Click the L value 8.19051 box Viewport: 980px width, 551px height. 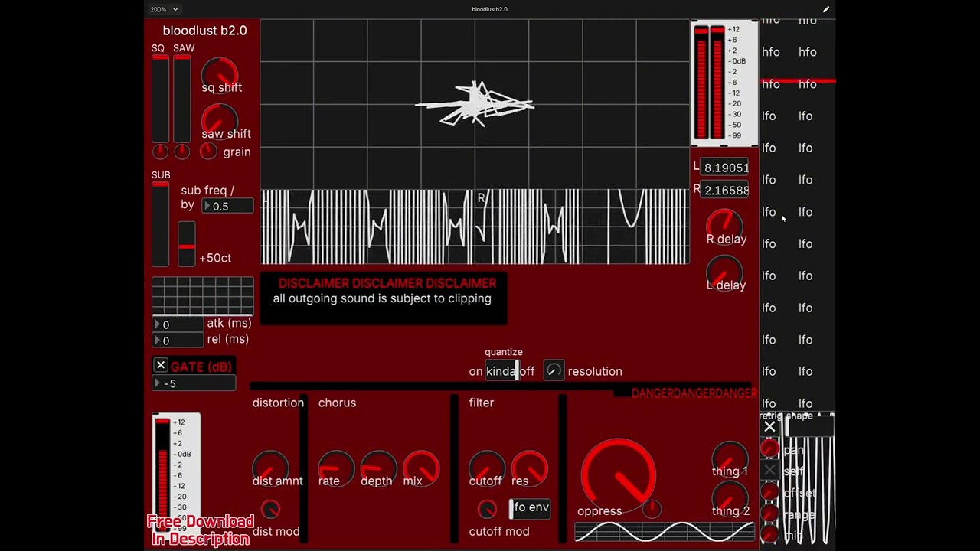726,168
